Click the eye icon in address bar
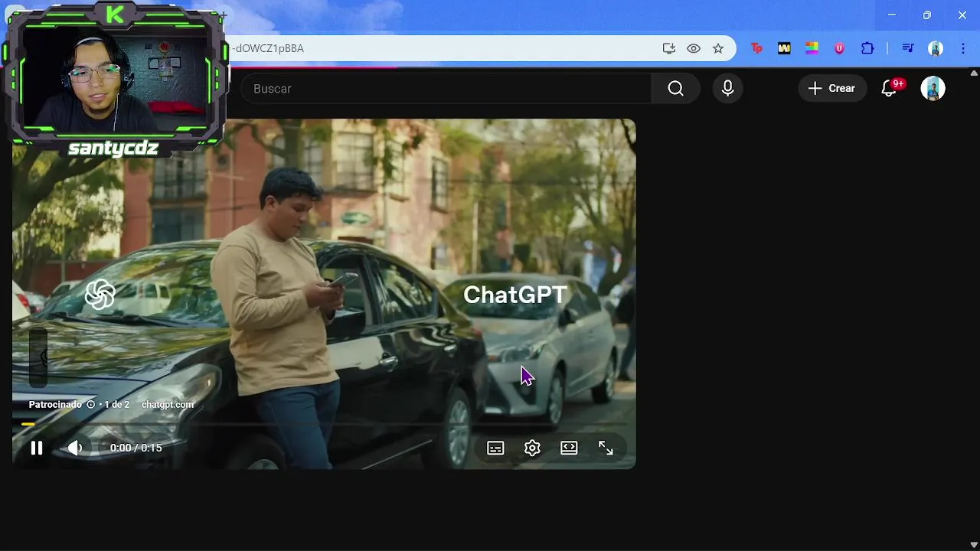This screenshot has height=551, width=980. click(694, 48)
